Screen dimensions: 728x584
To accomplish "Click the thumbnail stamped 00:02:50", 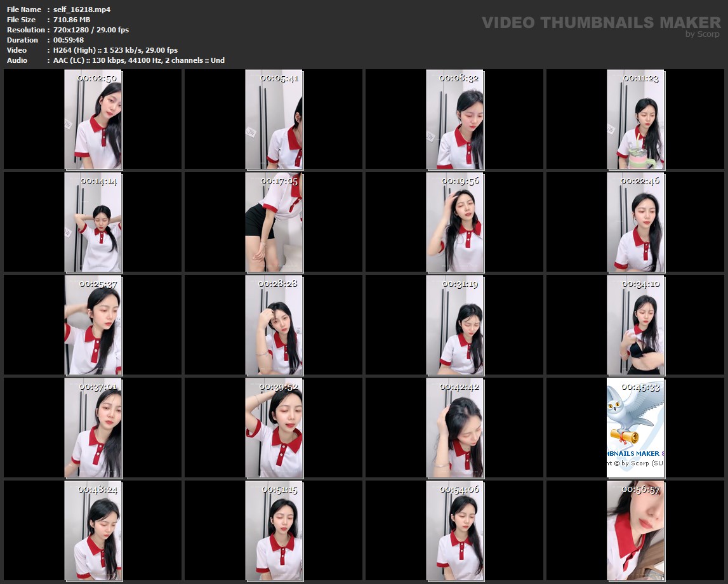I will [x=93, y=119].
